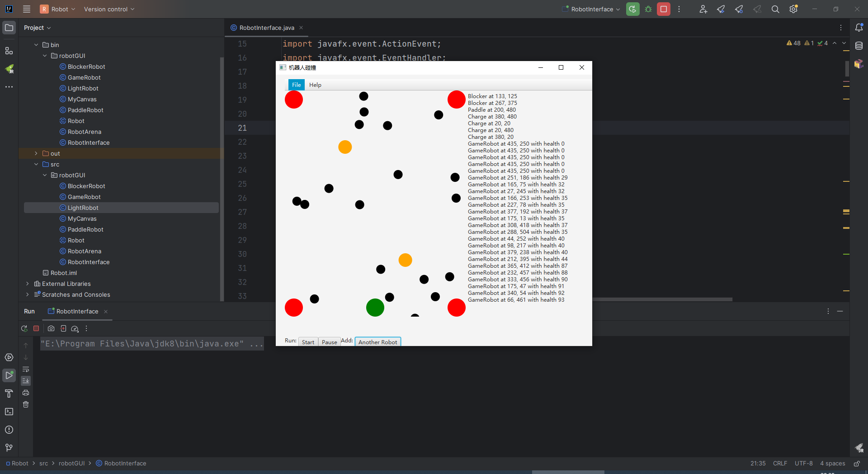Hide the Run tool window

840,311
